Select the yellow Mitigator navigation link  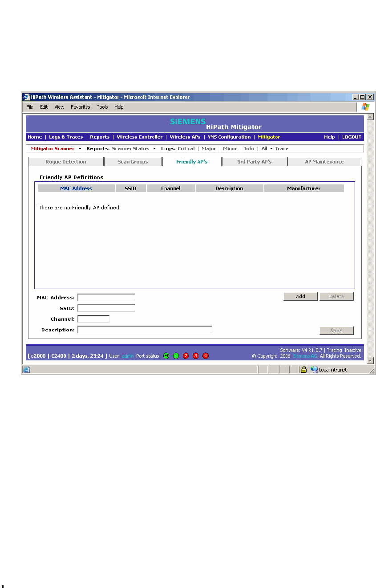point(269,137)
